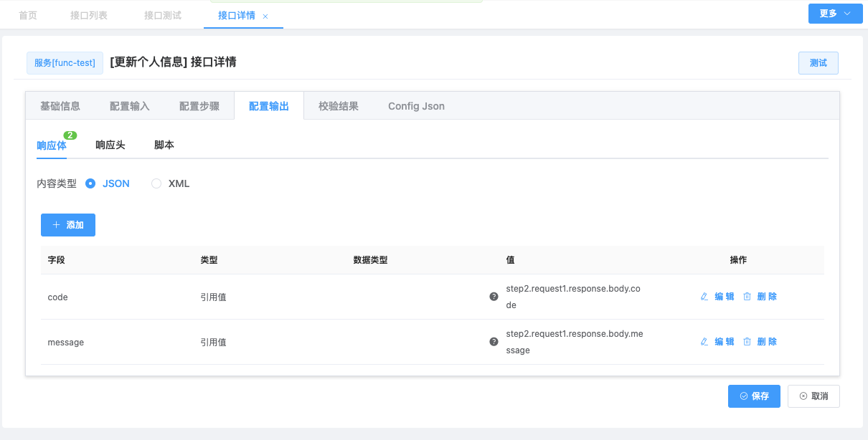Click the 服务[func-test] tag
This screenshot has width=868, height=440.
point(65,63)
